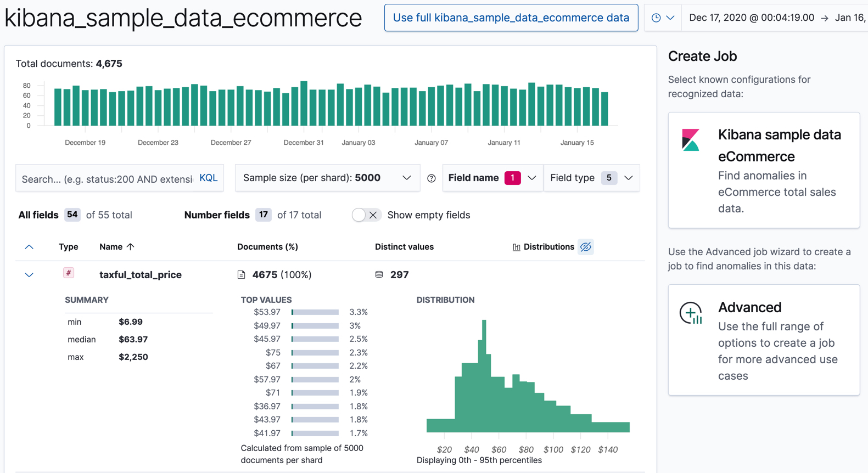The image size is (868, 473).
Task: Open the Field type filter dropdown
Action: tap(591, 178)
